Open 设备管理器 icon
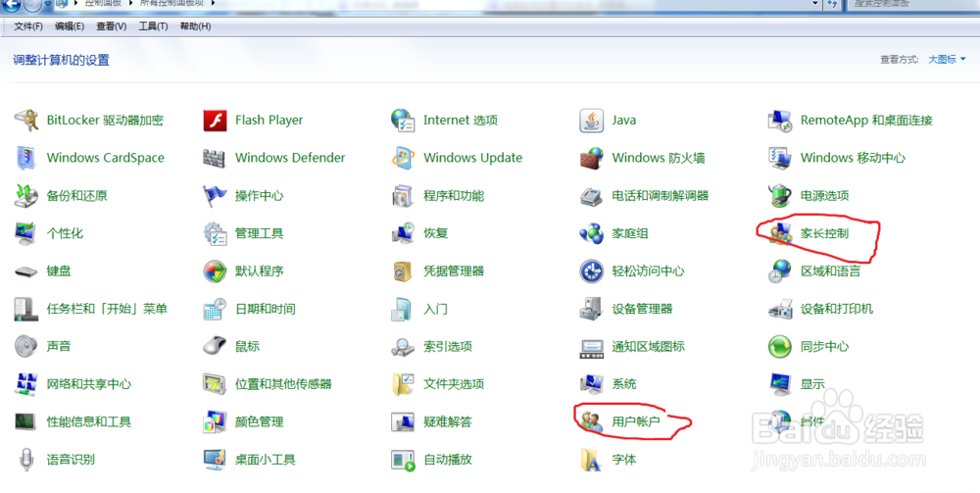980x493 pixels. pos(591,309)
